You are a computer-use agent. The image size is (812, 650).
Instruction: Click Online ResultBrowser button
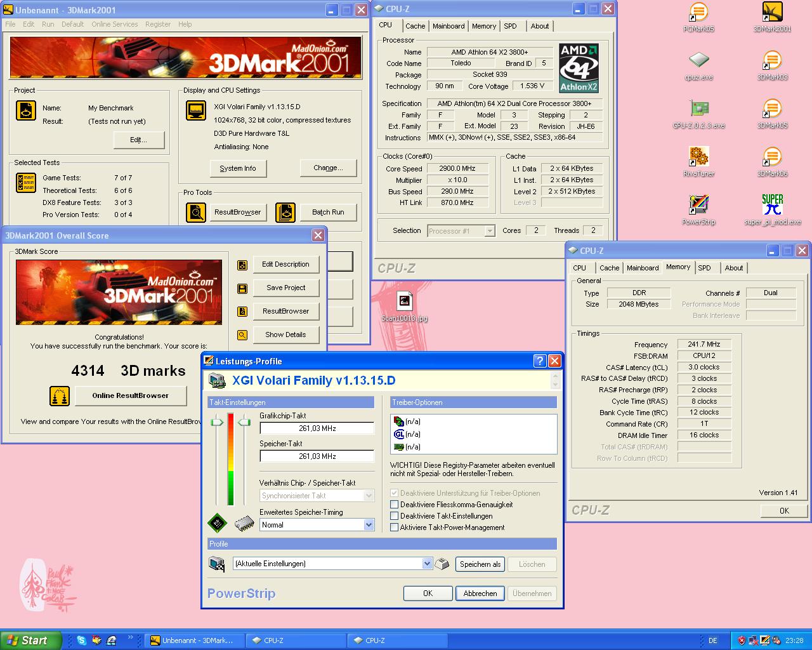[x=131, y=395]
